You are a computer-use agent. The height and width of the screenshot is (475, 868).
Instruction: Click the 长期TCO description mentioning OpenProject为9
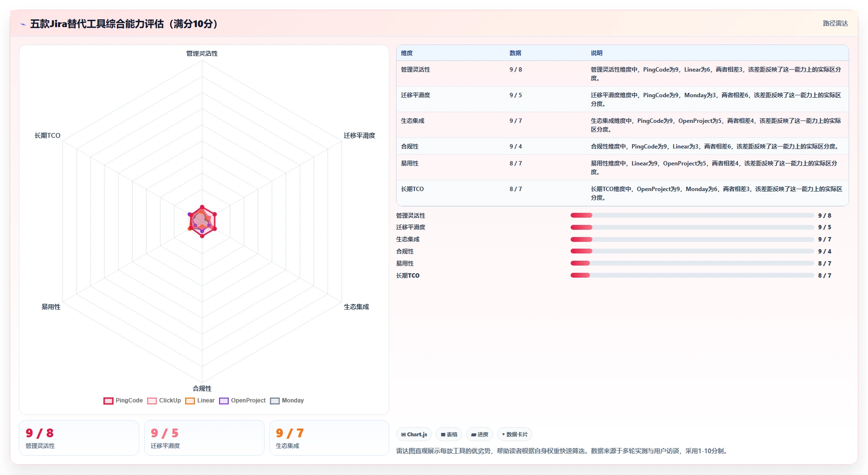click(x=716, y=193)
